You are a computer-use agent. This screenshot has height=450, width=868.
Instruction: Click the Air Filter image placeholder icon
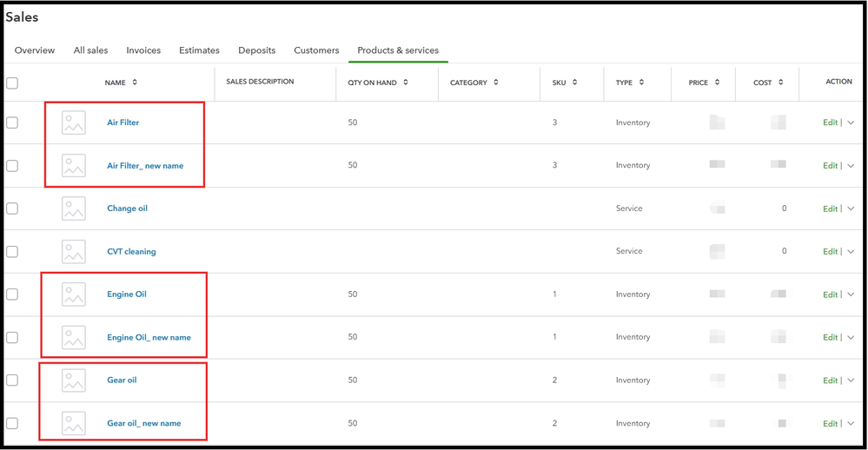[x=74, y=122]
